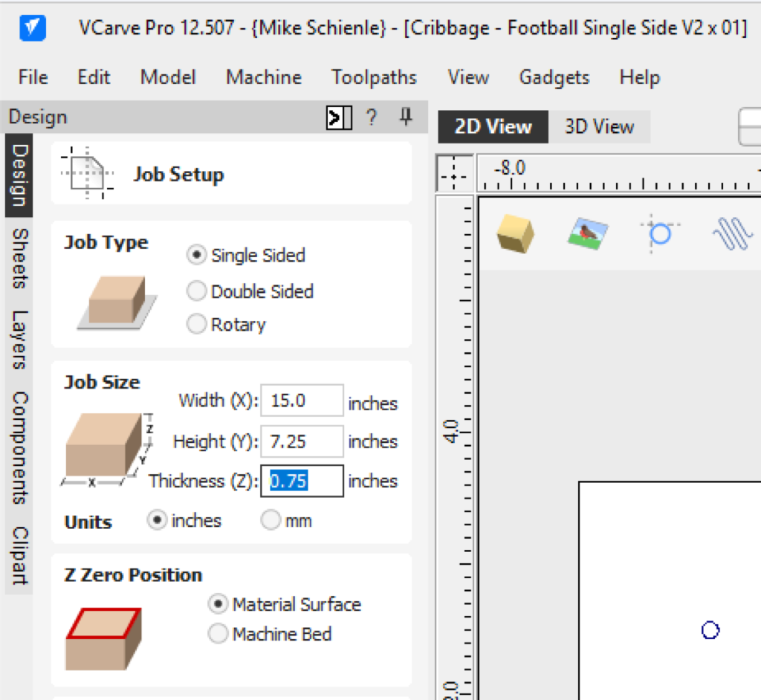Click the bird picture bitmap icon

pyautogui.click(x=588, y=233)
